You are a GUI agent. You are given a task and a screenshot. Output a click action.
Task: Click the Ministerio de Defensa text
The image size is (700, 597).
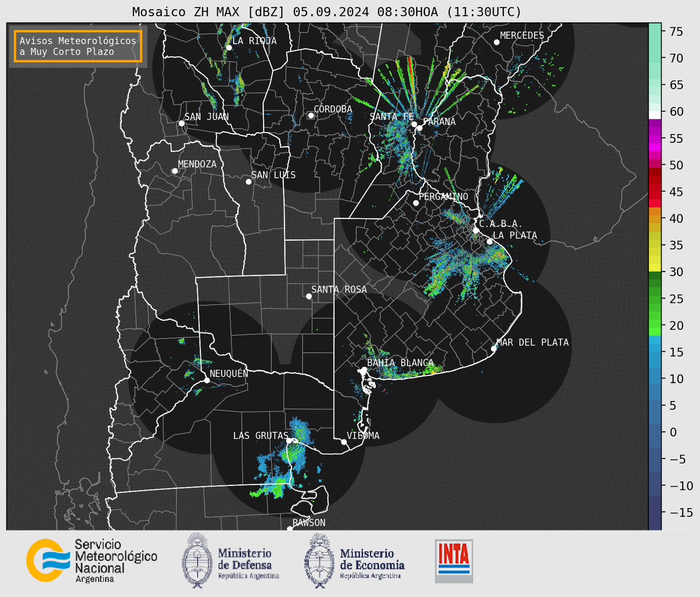tap(249, 564)
